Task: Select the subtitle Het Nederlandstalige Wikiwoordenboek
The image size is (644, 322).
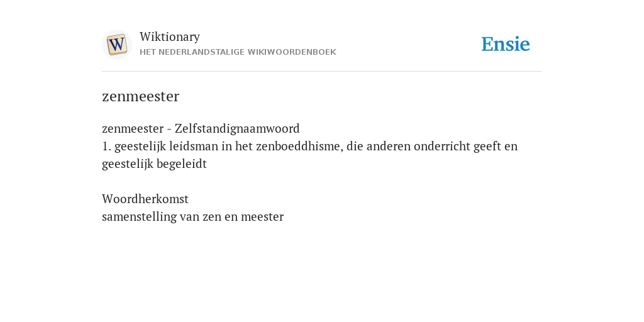Action: [x=238, y=52]
